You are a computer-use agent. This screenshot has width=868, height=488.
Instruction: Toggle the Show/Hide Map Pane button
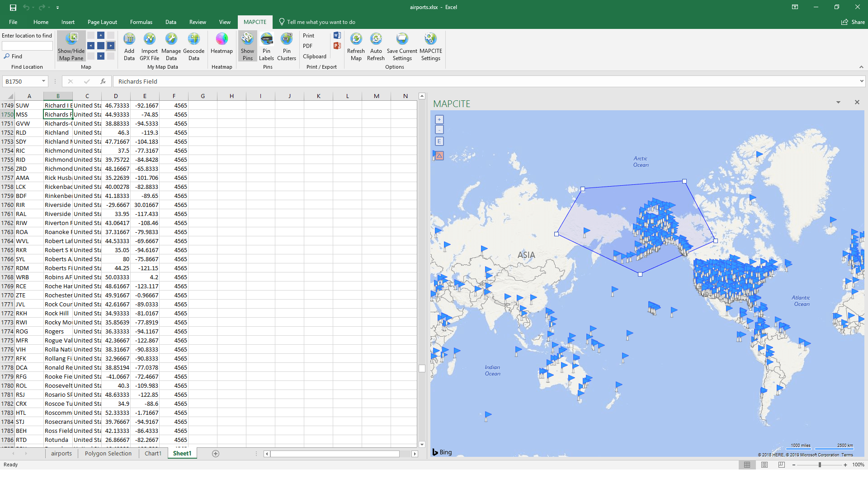point(71,46)
